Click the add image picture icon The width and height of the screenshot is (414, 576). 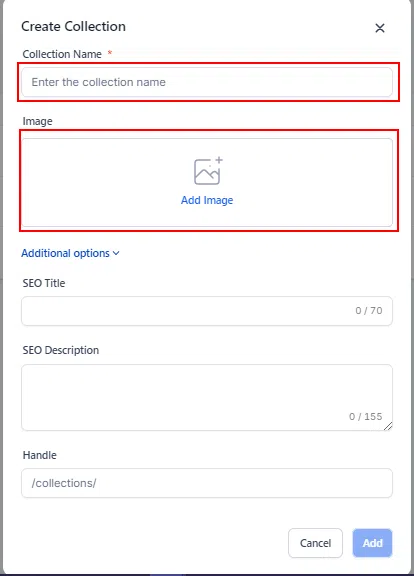208,171
